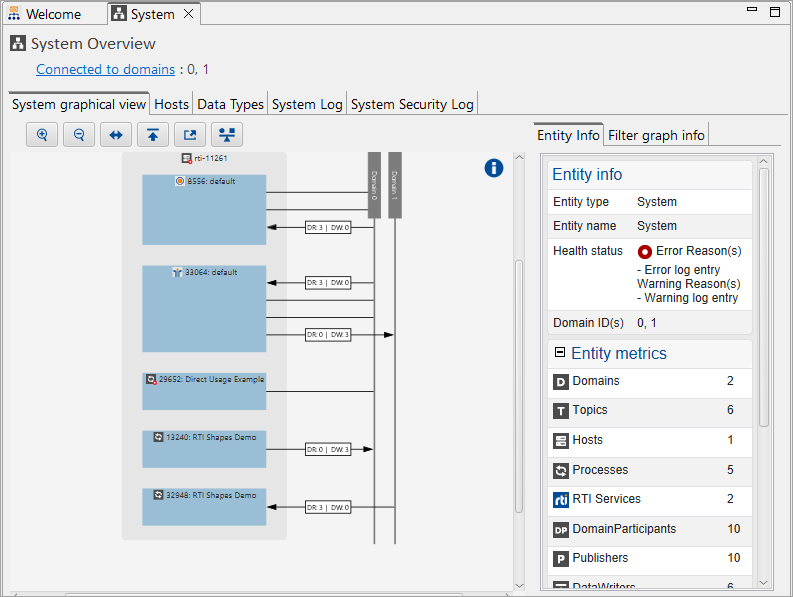The height and width of the screenshot is (597, 793).
Task: Click the red error health status icon
Action: [644, 251]
